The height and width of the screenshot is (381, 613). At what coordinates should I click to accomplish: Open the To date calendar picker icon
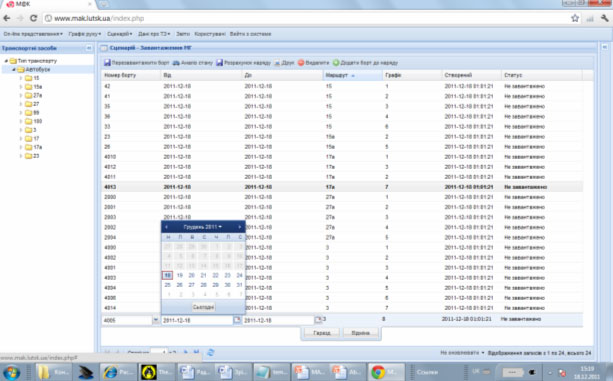point(318,320)
